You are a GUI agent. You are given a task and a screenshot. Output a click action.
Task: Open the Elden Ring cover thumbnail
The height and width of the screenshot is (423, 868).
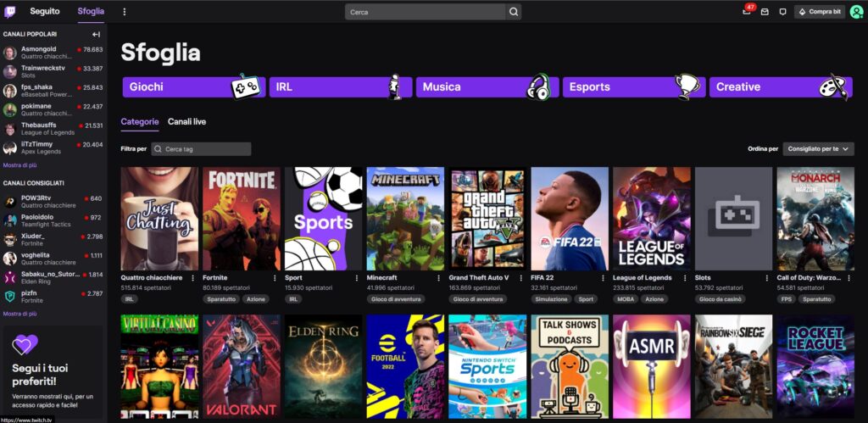coord(323,366)
